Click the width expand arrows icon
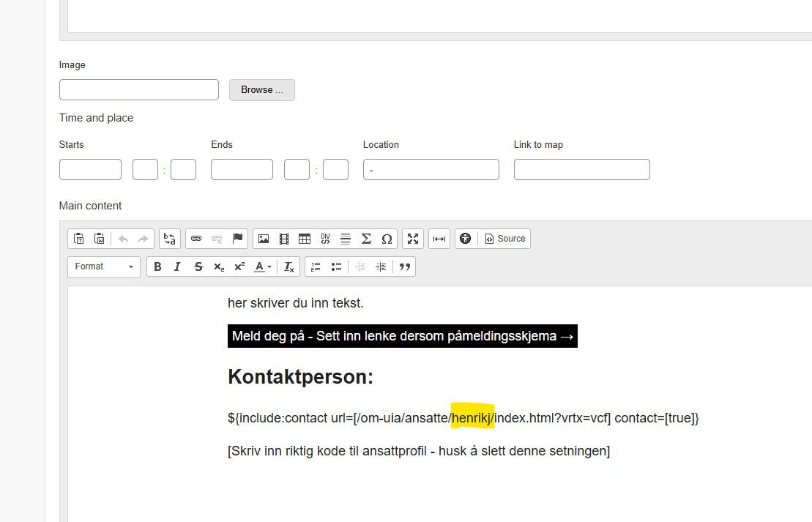 click(x=439, y=239)
